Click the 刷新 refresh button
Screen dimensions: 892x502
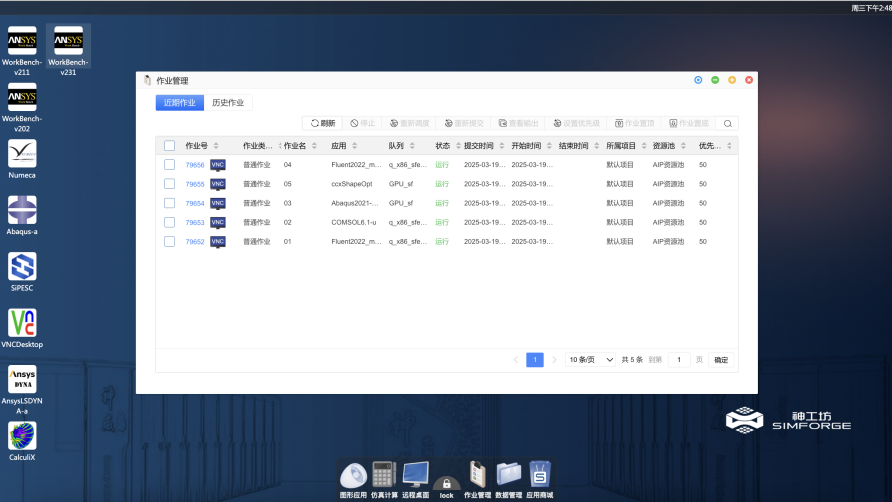(322, 123)
